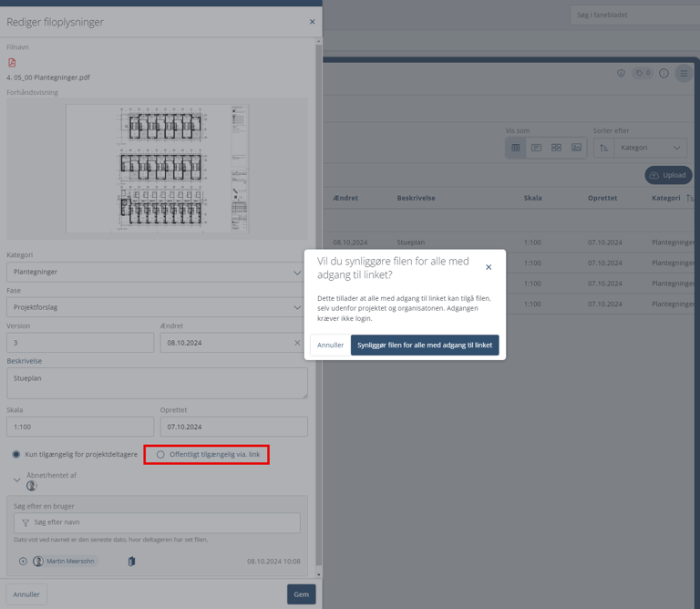Open the Kategori dropdown in the edit panel
700x609 pixels.
coord(157,272)
